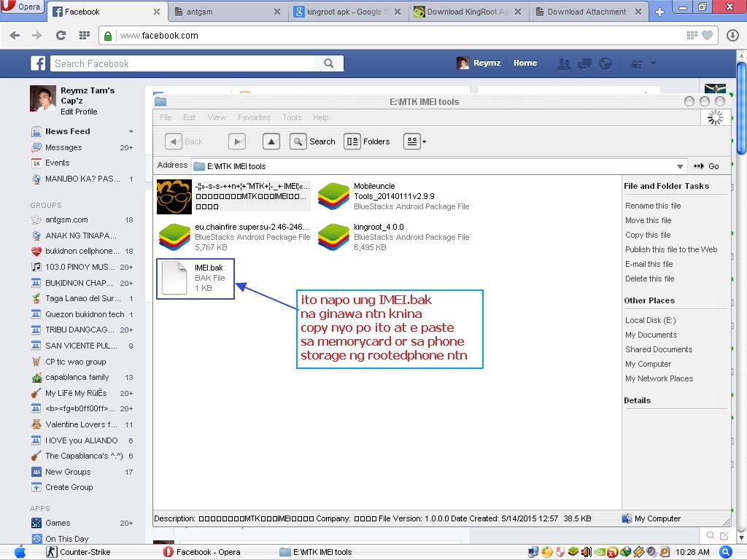Open a new Opera tab
Screen dimensions: 747x560
click(x=659, y=12)
